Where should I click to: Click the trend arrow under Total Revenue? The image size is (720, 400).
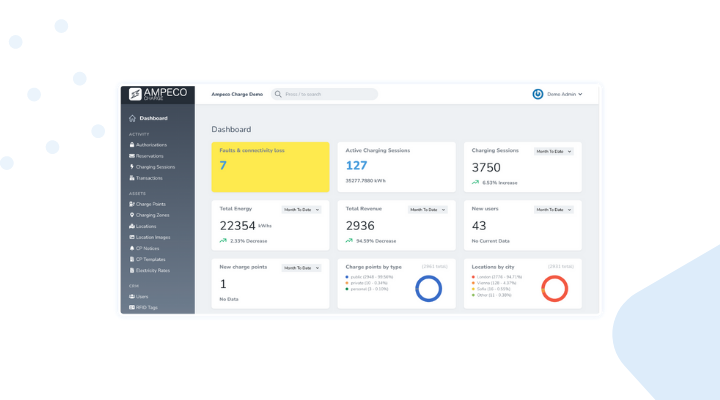349,241
